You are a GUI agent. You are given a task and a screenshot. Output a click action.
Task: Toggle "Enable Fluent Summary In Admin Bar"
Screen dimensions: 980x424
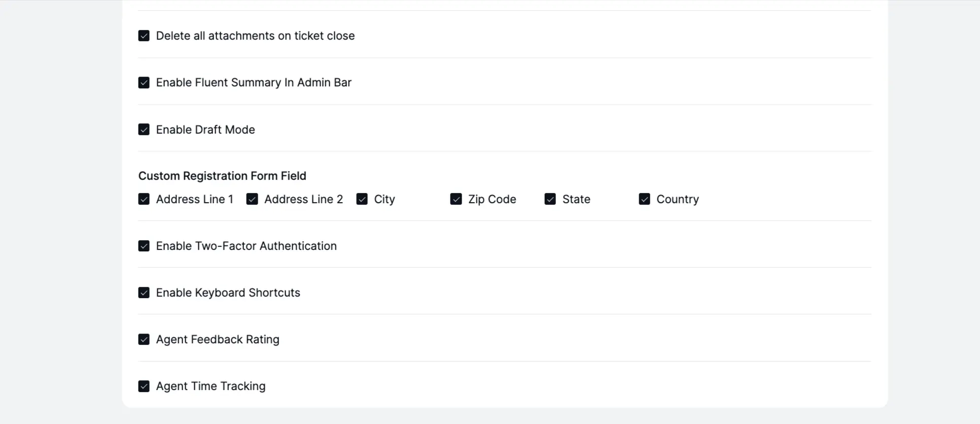point(144,82)
